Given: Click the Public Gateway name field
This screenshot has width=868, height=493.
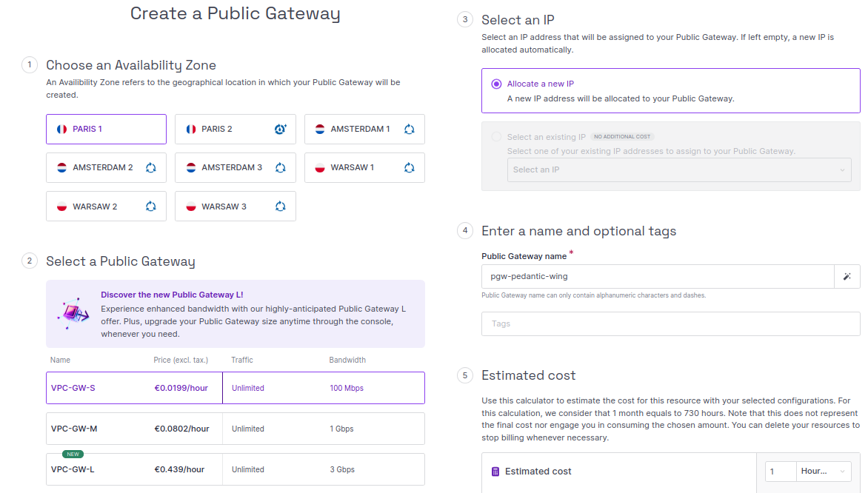Looking at the screenshot, I should pyautogui.click(x=657, y=276).
